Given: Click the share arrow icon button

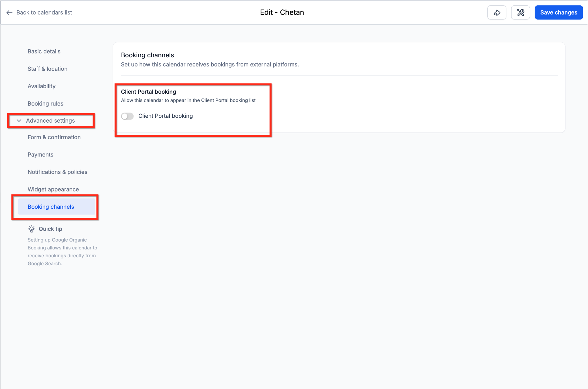Looking at the screenshot, I should [497, 12].
